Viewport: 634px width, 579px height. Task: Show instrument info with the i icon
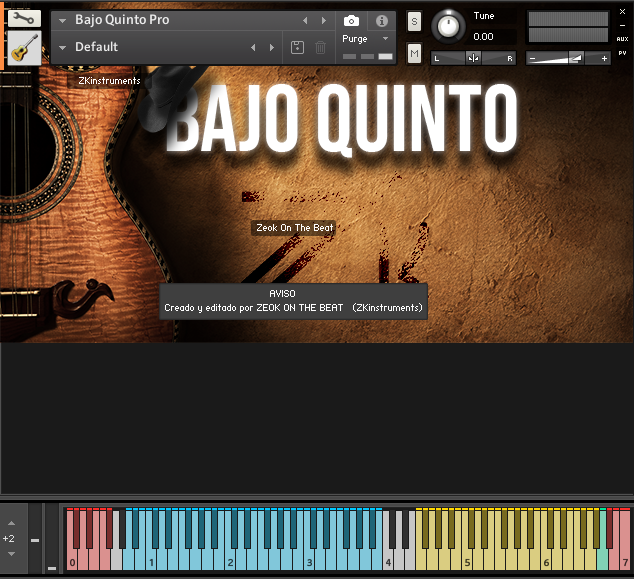381,21
